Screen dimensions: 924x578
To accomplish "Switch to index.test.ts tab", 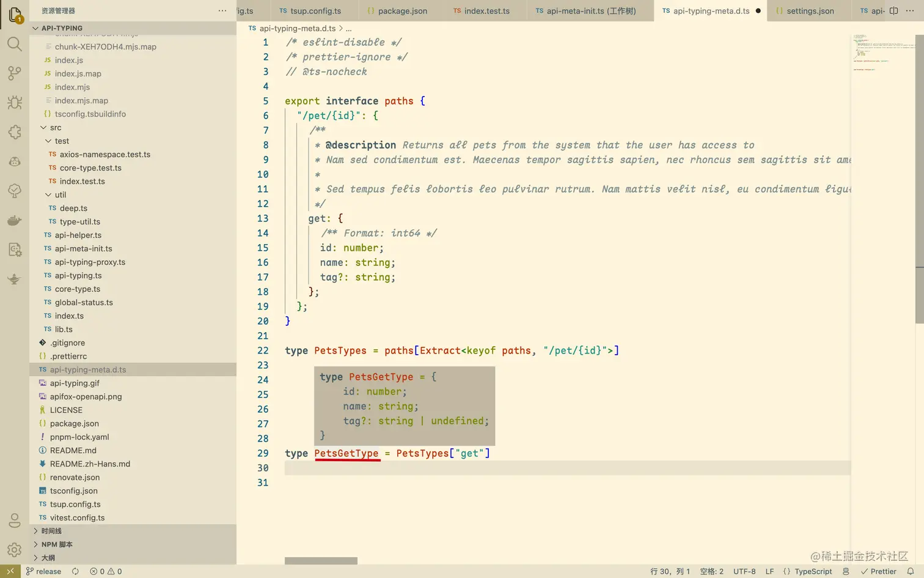I will coord(486,11).
